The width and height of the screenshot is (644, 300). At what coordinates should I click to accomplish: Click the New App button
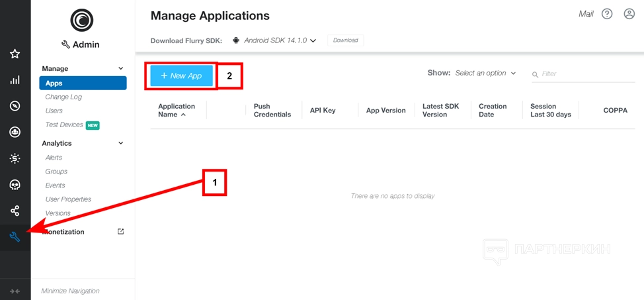pos(181,76)
